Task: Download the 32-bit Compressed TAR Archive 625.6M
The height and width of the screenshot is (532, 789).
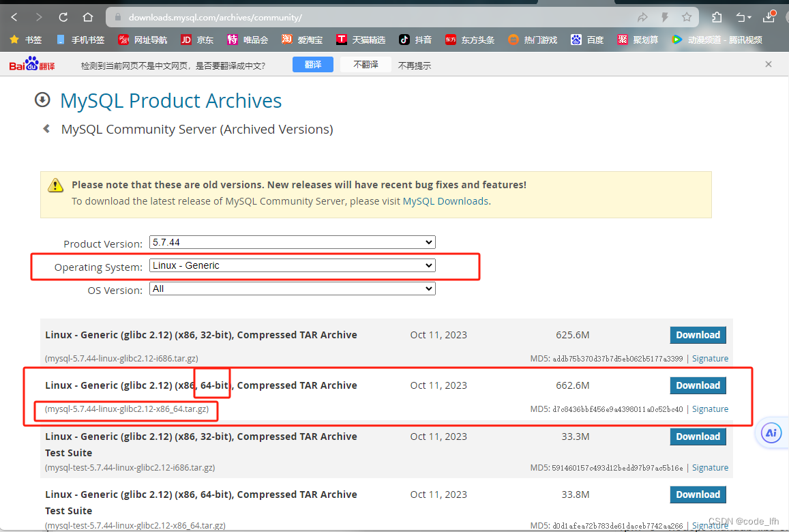Action: pyautogui.click(x=698, y=335)
